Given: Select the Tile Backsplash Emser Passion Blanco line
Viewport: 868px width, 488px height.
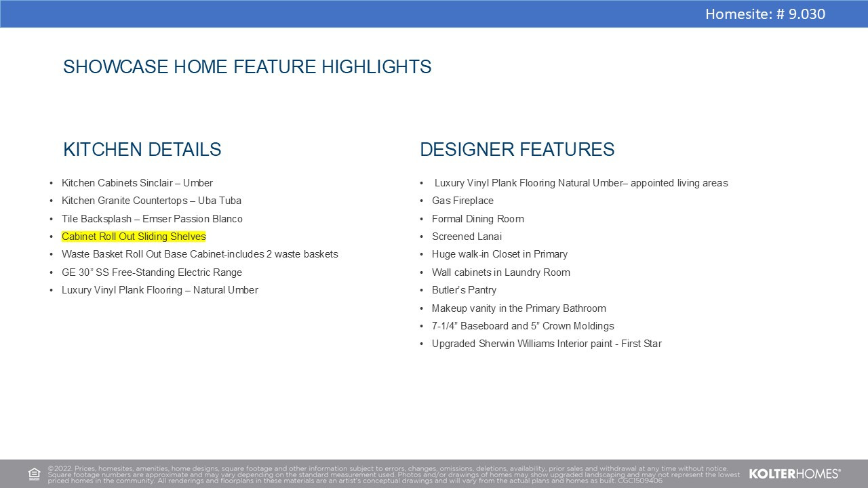Looking at the screenshot, I should coord(152,219).
